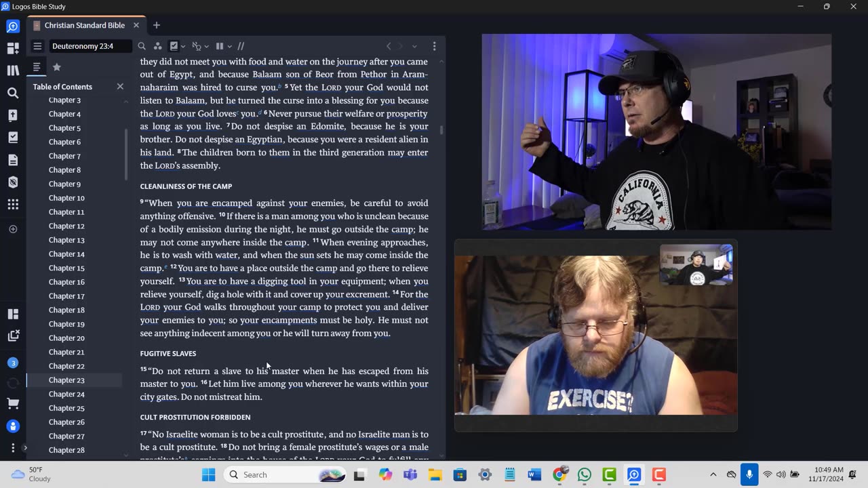
Task: Select Chapter 28 in contents
Action: click(66, 450)
